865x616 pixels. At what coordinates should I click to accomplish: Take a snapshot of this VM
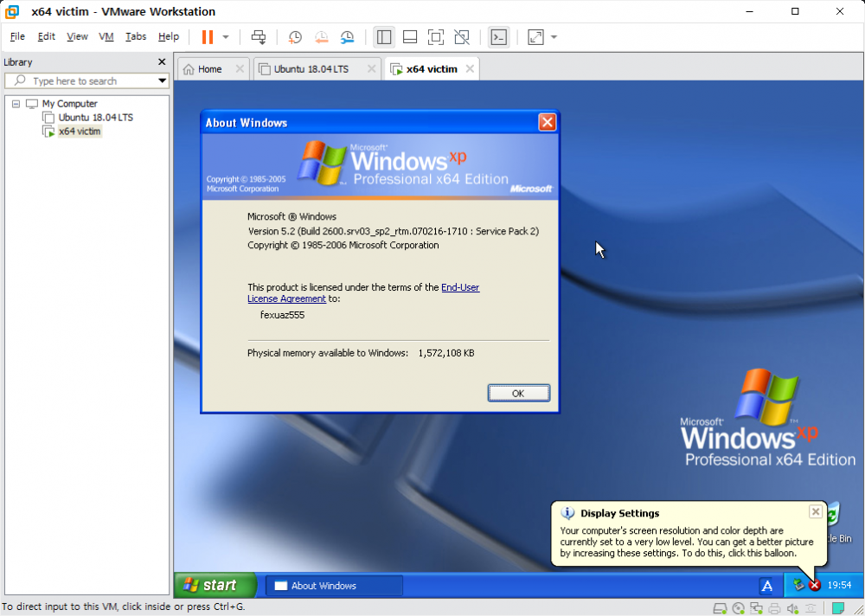[x=295, y=37]
